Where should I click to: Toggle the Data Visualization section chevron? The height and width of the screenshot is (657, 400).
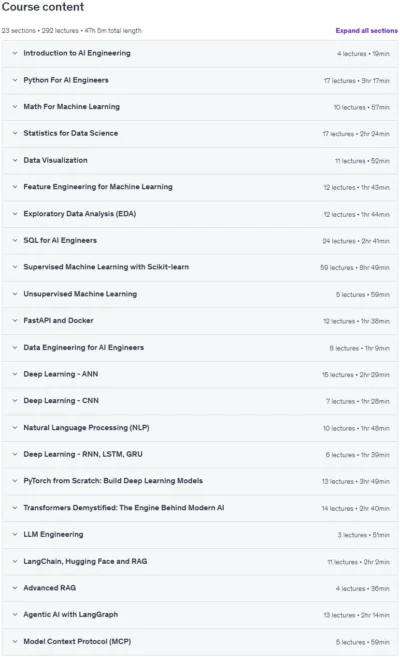[15, 160]
